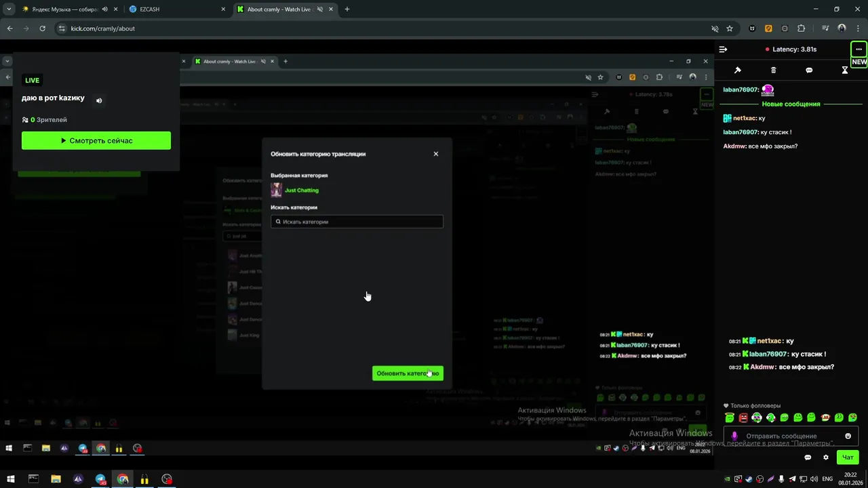
Task: Open File Explorer from the taskbar
Action: point(56,479)
